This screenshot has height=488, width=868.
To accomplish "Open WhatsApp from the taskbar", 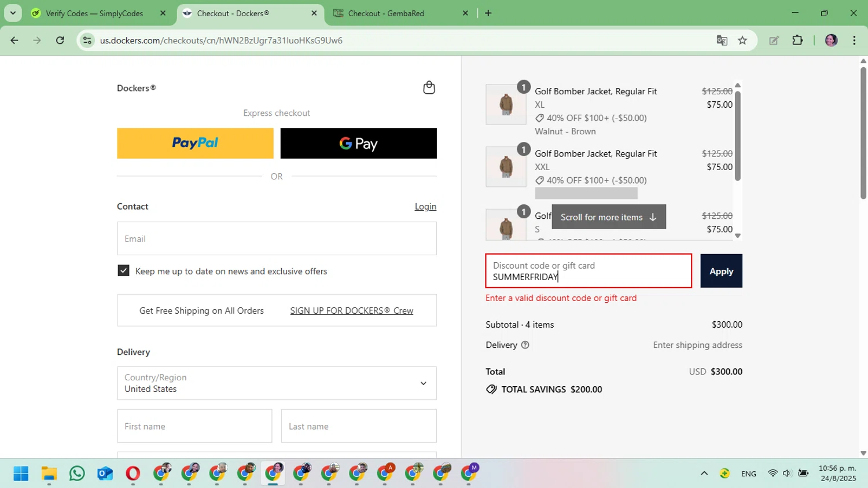I will 76,474.
